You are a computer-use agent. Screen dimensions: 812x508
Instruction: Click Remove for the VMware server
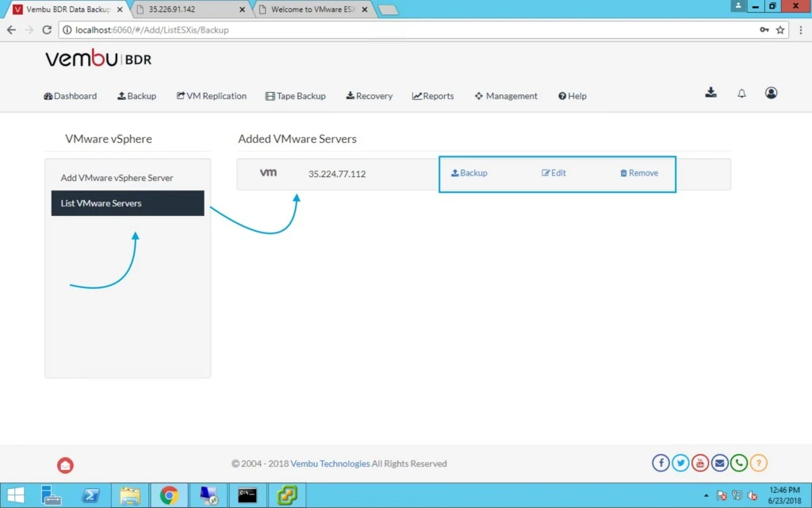(639, 173)
